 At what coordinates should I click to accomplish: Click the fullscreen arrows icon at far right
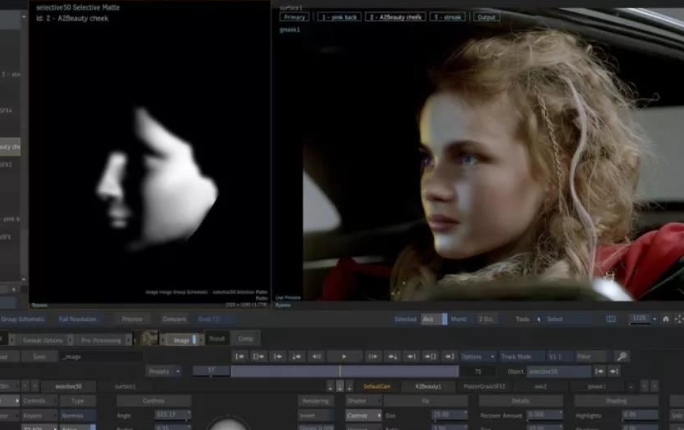[x=679, y=319]
